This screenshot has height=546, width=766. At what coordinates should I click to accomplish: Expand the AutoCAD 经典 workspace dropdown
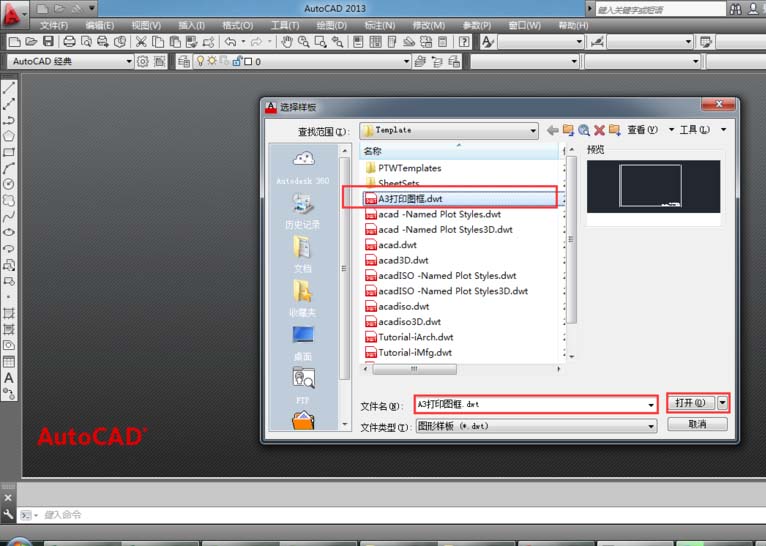(128, 62)
